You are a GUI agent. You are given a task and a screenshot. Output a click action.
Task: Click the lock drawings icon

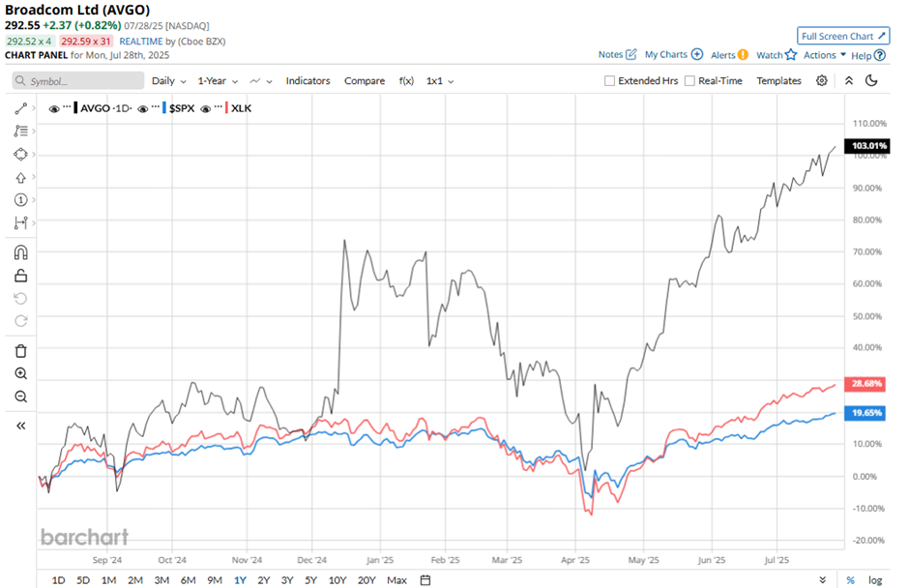coord(21,276)
